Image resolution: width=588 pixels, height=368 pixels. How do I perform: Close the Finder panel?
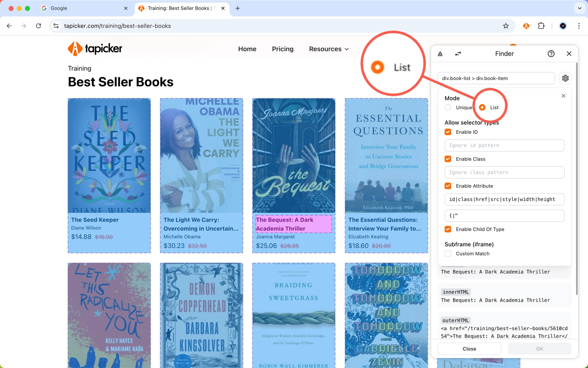(569, 54)
